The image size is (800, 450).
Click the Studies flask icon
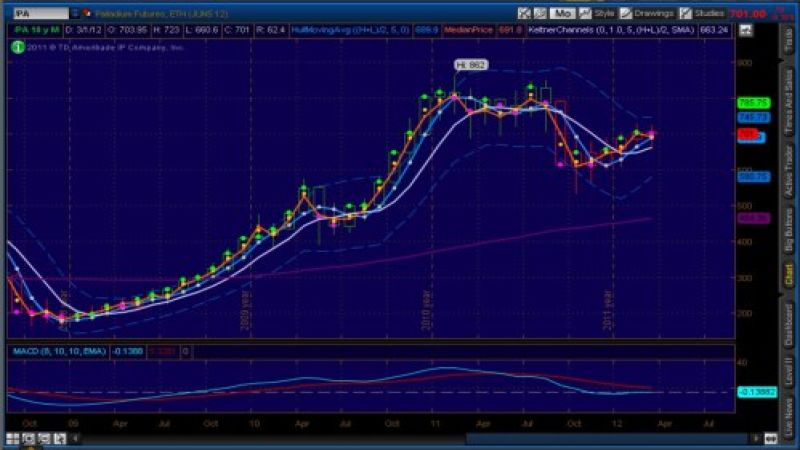[686, 13]
